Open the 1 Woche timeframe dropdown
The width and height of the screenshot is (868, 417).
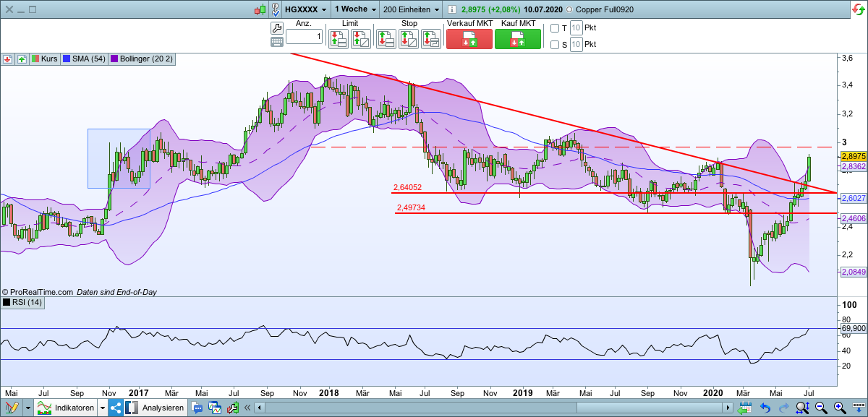pyautogui.click(x=354, y=9)
